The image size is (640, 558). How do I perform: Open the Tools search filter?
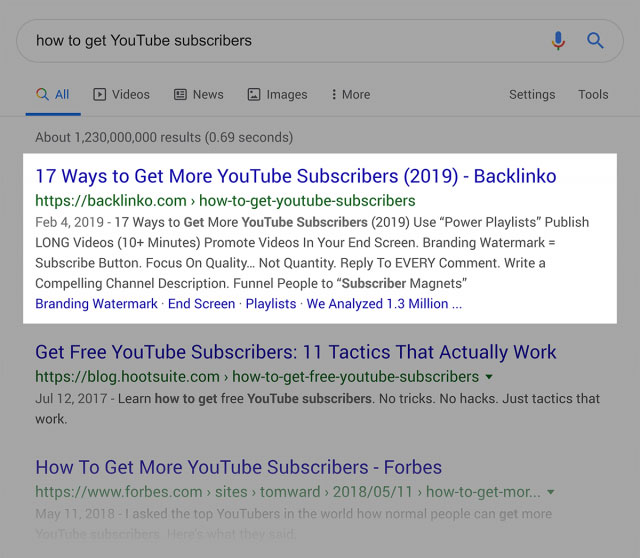coord(593,94)
